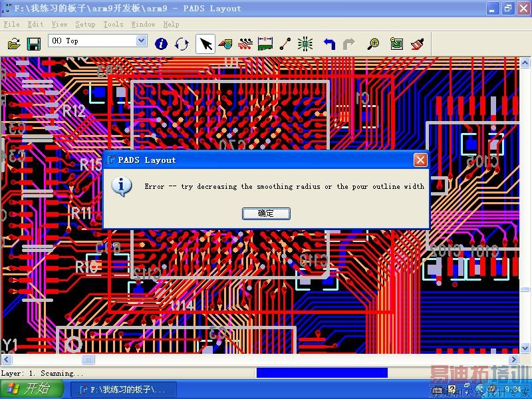Minimize the PADS Layout window
This screenshot has width=532, height=399.
click(x=493, y=8)
